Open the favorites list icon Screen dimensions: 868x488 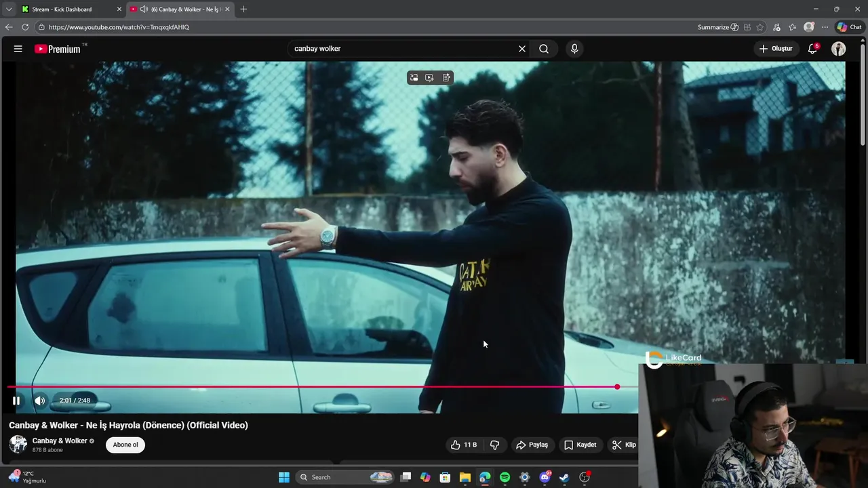792,27
